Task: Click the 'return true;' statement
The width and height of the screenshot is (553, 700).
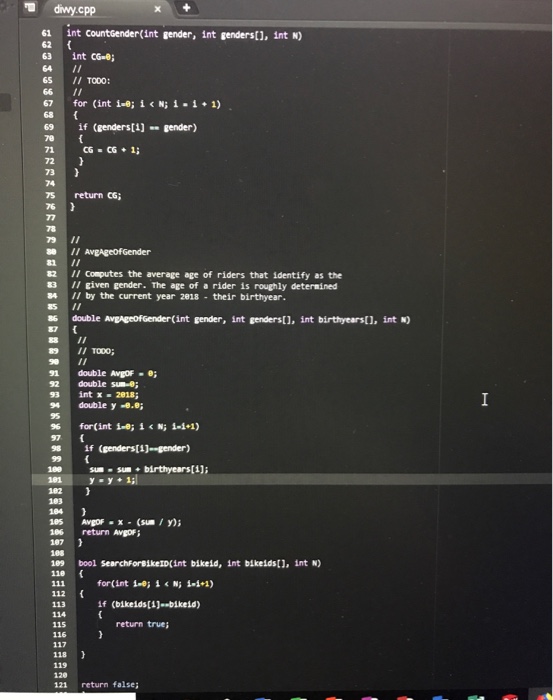Action: pyautogui.click(x=142, y=624)
